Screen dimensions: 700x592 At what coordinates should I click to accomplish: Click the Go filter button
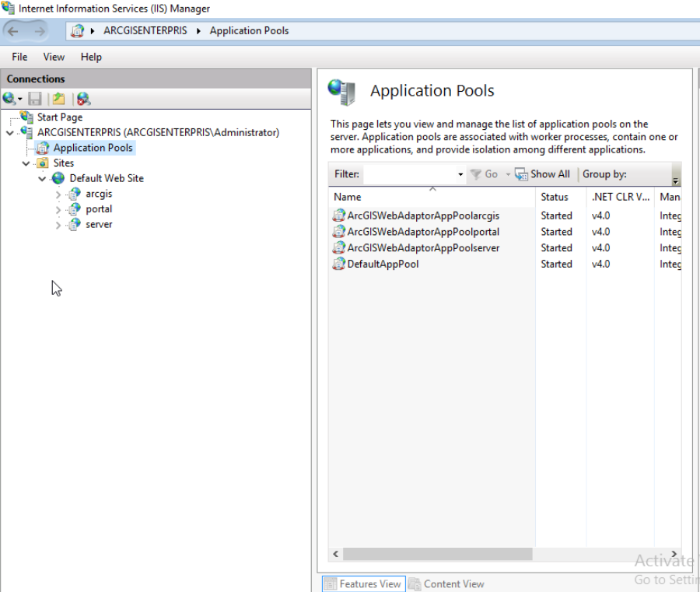click(484, 174)
